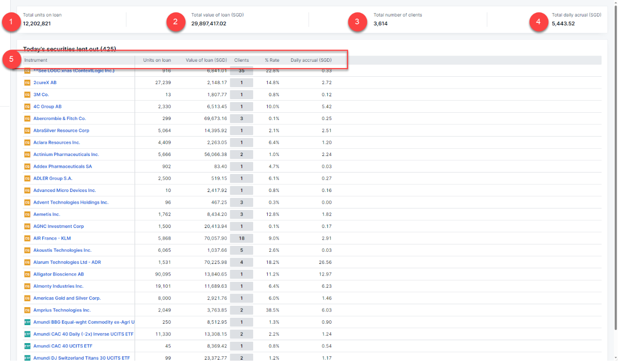This screenshot has width=622, height=364.
Task: Open Advanced Micro Devices Inc. link
Action: (65, 191)
